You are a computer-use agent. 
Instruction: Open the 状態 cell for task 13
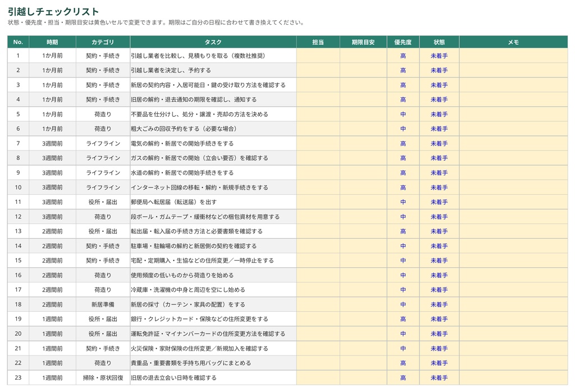tap(439, 231)
